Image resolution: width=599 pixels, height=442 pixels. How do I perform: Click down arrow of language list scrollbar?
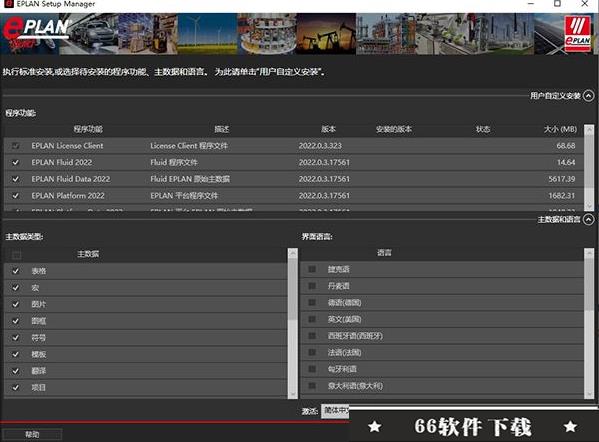tap(589, 394)
